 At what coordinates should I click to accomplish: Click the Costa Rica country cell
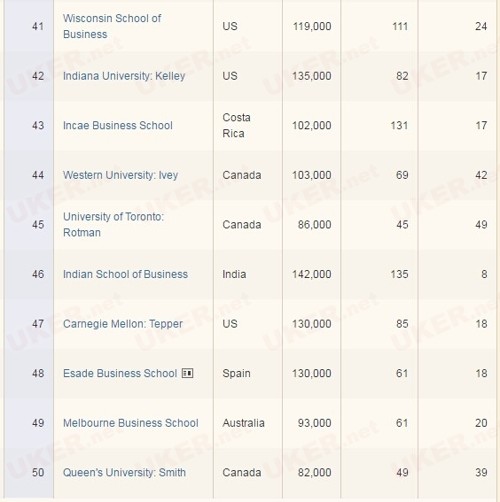[248, 126]
